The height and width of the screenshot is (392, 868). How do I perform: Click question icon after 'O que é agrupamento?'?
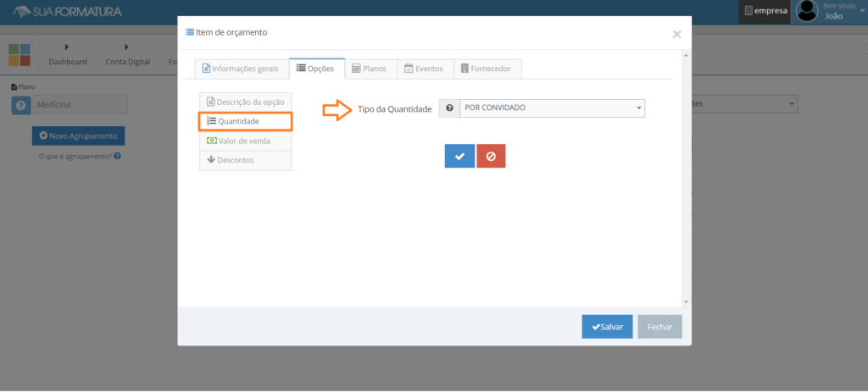(x=117, y=156)
